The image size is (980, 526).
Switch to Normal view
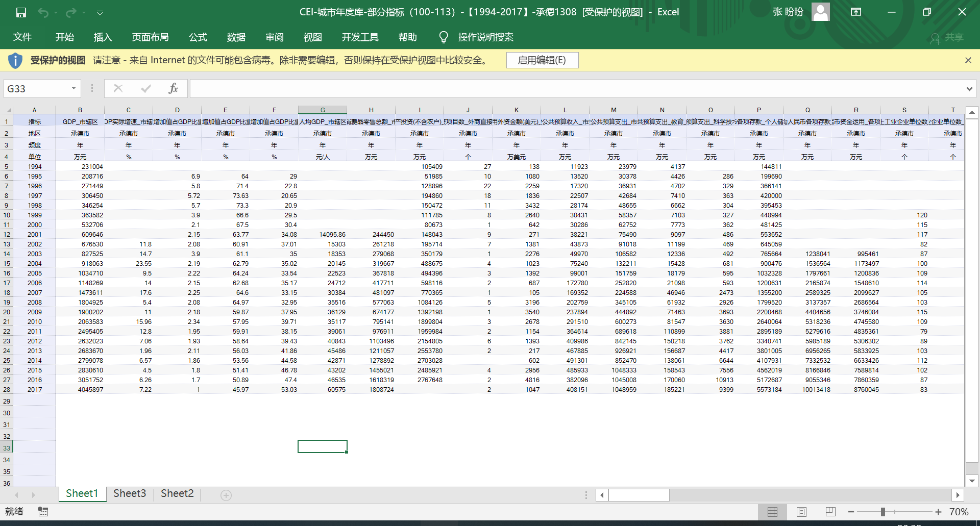(772, 512)
